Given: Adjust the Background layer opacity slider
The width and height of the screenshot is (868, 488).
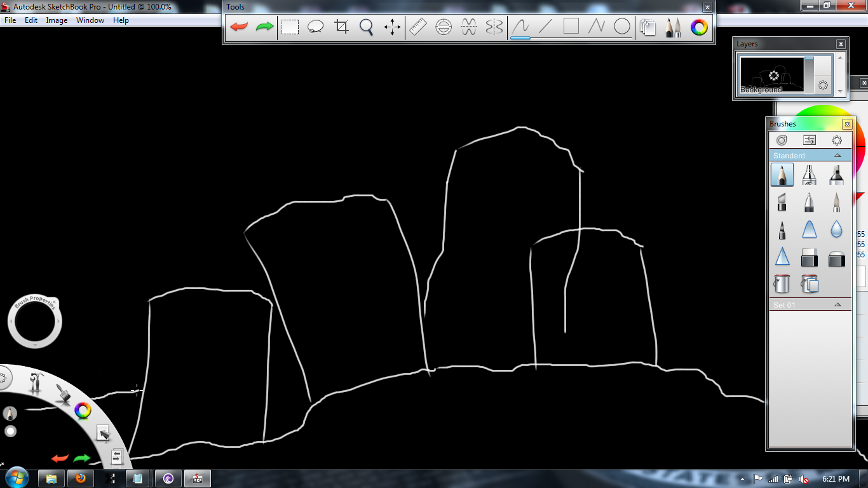Looking at the screenshot, I should pos(809,76).
